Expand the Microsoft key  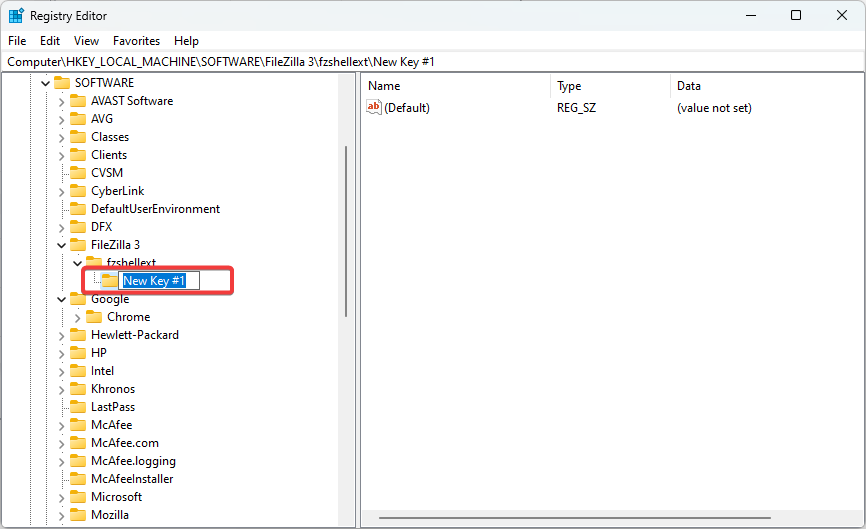point(61,497)
